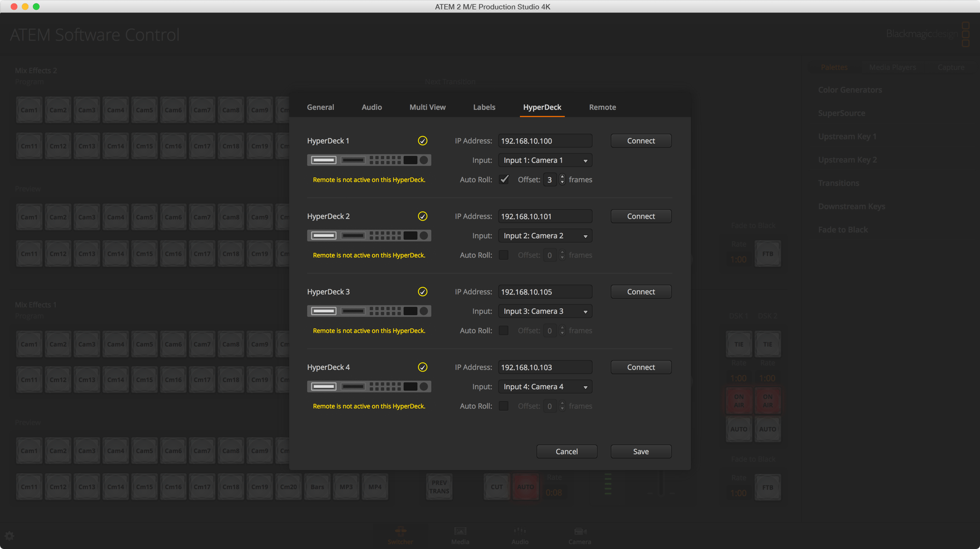The image size is (980, 549).
Task: Enable Auto Roll for HyperDeck 2
Action: (x=504, y=255)
